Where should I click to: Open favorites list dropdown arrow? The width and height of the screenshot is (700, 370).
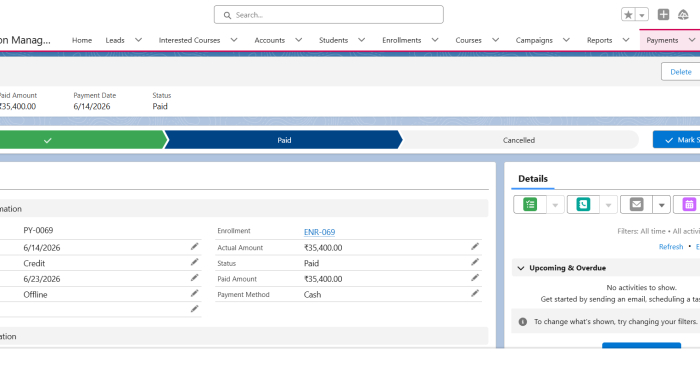[642, 15]
